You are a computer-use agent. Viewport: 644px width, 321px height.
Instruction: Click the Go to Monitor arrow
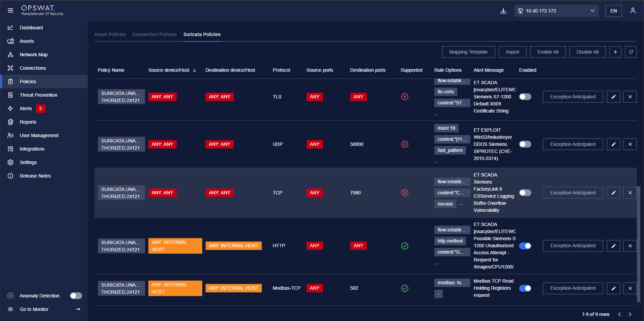point(78,309)
